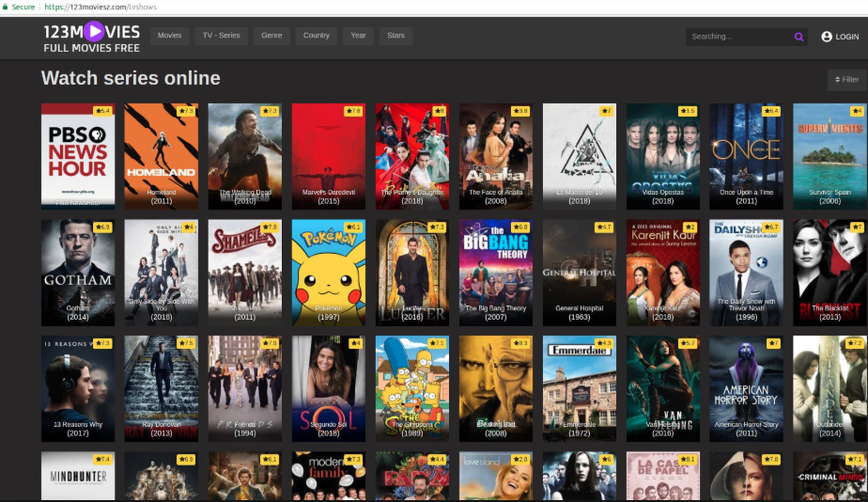Click the Secure padlock in the address bar

pyautogui.click(x=6, y=7)
